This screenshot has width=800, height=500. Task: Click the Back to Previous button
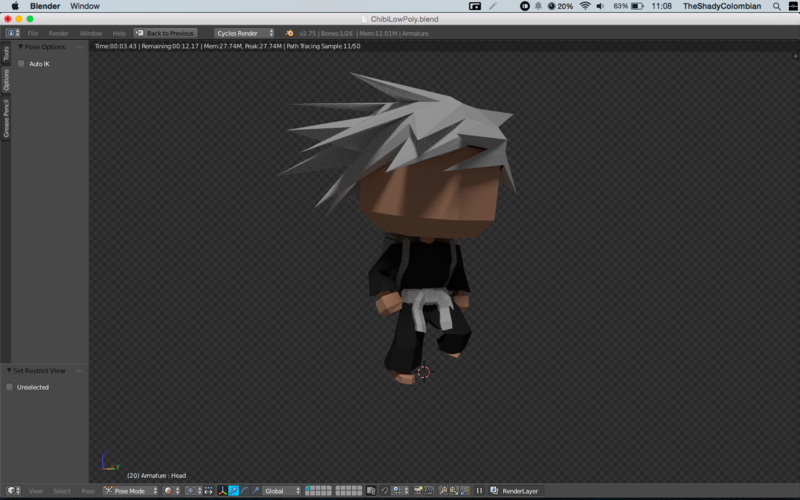[x=165, y=33]
